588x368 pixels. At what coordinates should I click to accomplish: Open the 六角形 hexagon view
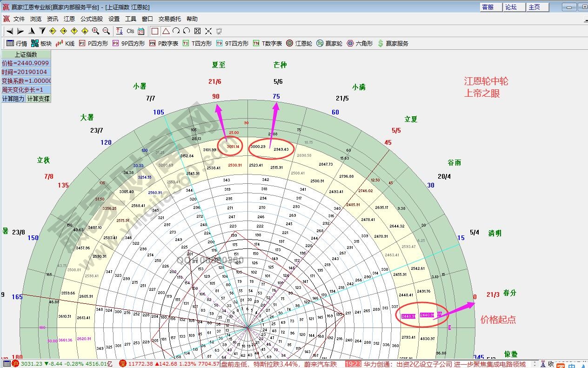(x=360, y=43)
